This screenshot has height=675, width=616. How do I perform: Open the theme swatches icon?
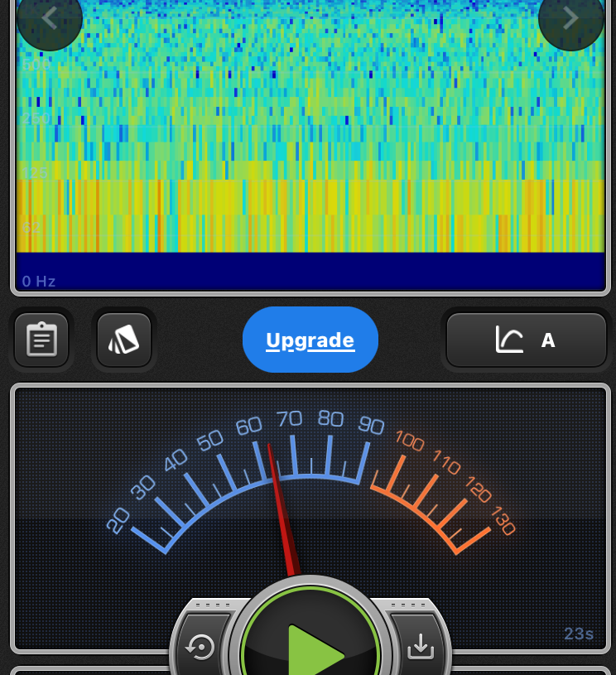pyautogui.click(x=124, y=340)
